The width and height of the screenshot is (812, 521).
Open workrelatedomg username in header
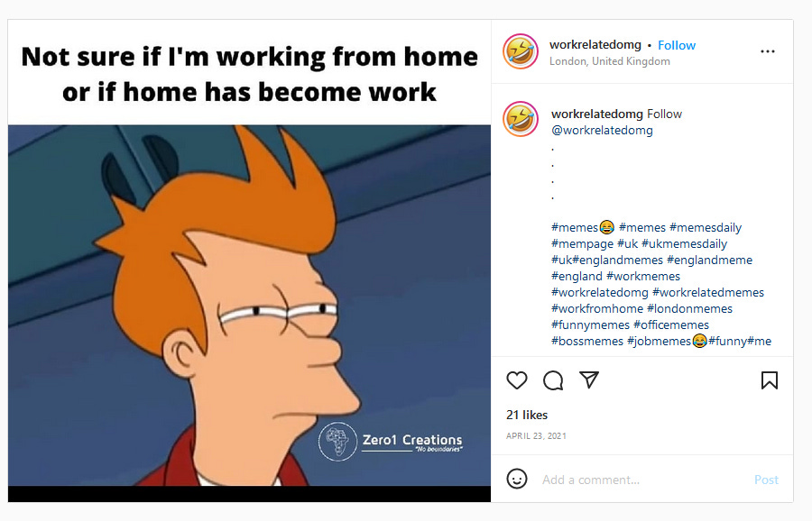[595, 44]
